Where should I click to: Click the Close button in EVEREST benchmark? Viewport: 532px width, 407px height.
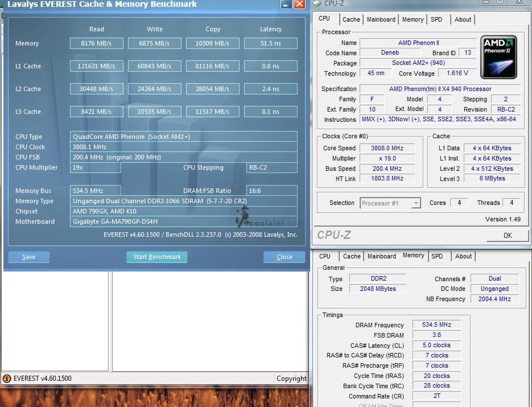click(x=284, y=257)
